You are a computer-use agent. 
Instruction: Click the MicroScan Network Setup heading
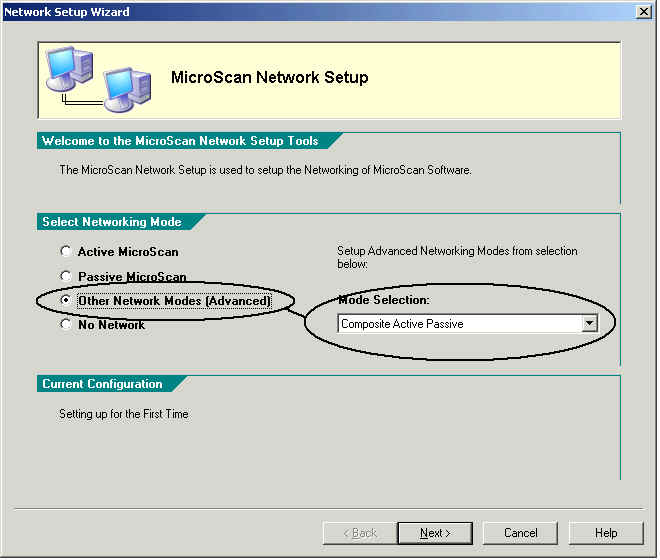pos(270,77)
